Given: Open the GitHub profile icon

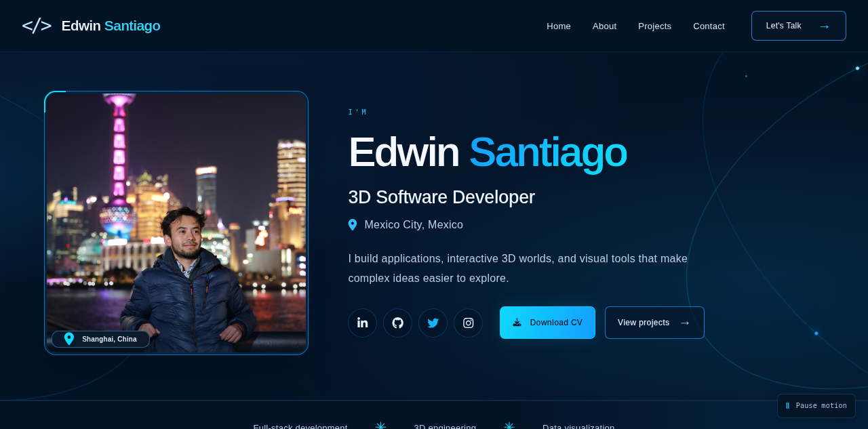Looking at the screenshot, I should tap(397, 323).
